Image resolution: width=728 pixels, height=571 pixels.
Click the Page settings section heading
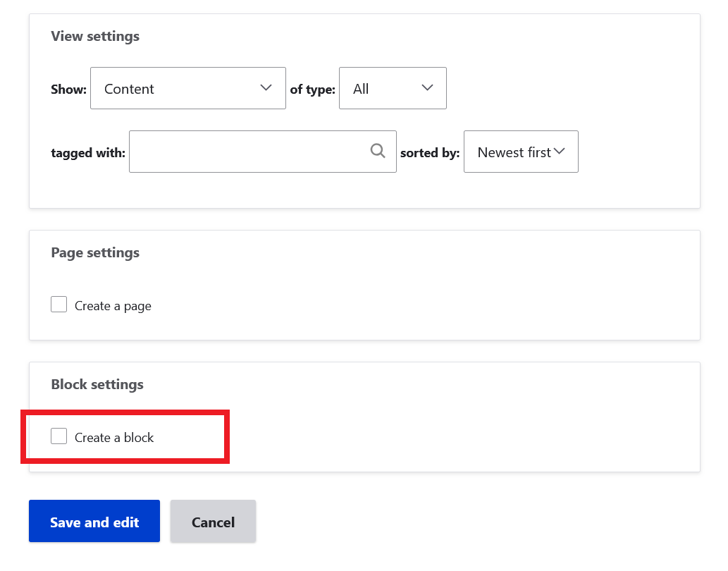coord(94,252)
